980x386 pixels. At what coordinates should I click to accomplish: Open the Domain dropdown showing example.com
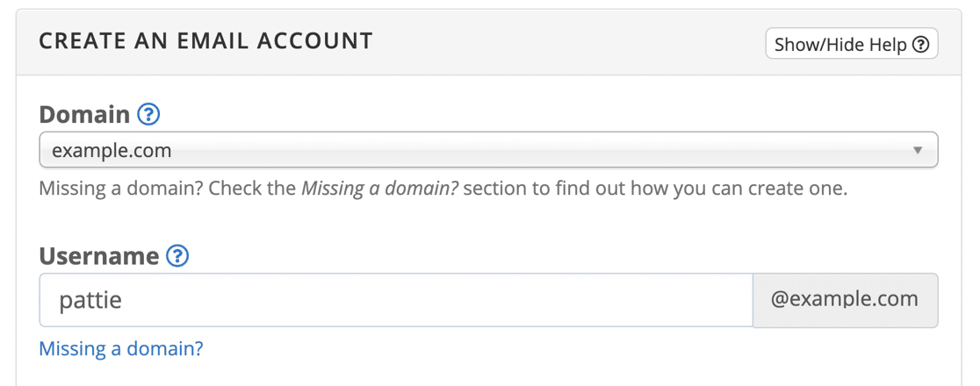[488, 150]
